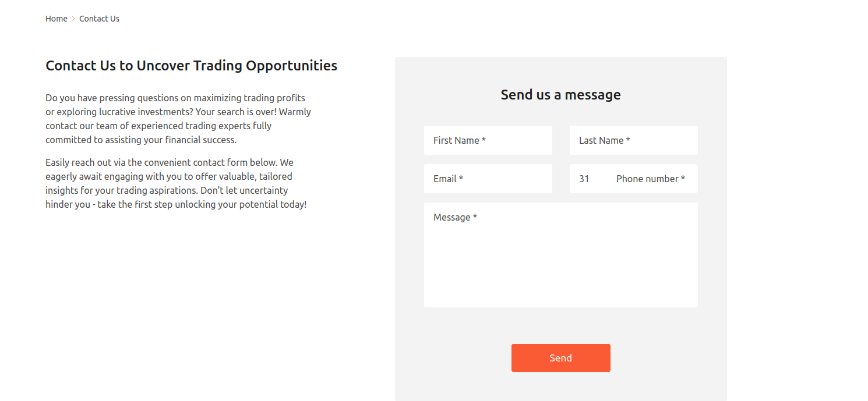Click the paragraph starting "Easily reach out"
The height and width of the screenshot is (401, 868).
tap(176, 183)
